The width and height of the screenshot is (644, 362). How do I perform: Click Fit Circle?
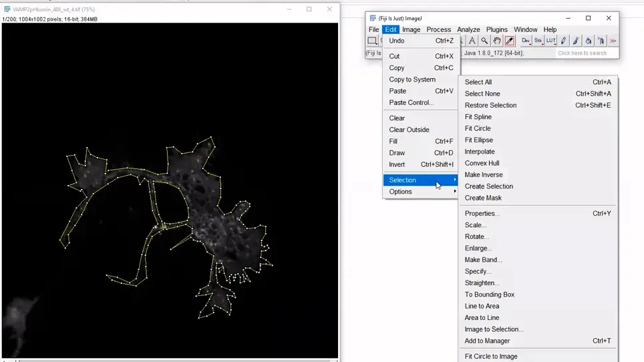(x=538, y=128)
